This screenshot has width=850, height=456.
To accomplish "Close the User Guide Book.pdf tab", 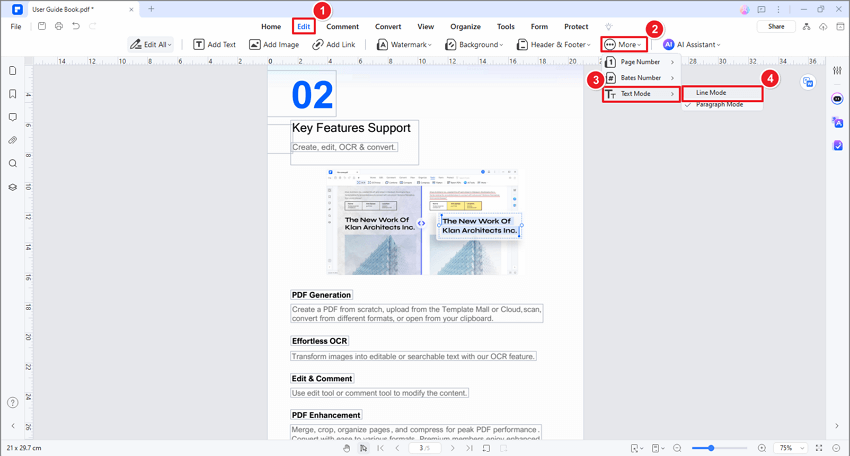I will click(x=131, y=10).
